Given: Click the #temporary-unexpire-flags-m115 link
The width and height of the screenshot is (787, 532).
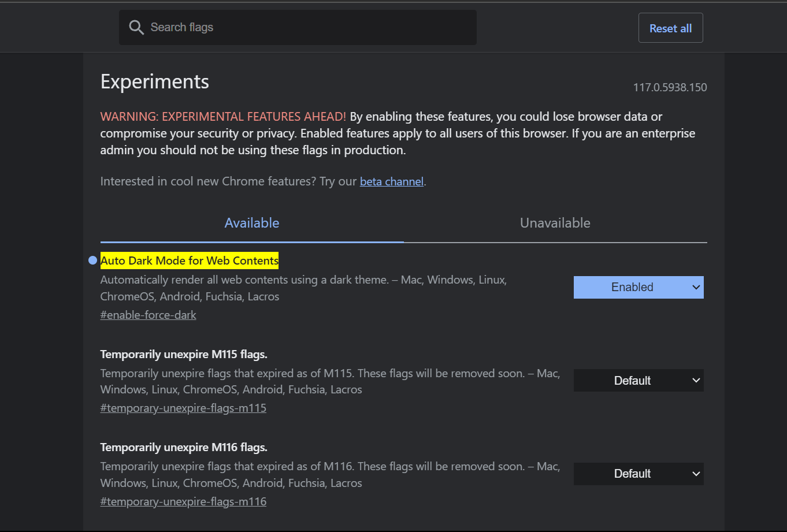Looking at the screenshot, I should tap(183, 408).
